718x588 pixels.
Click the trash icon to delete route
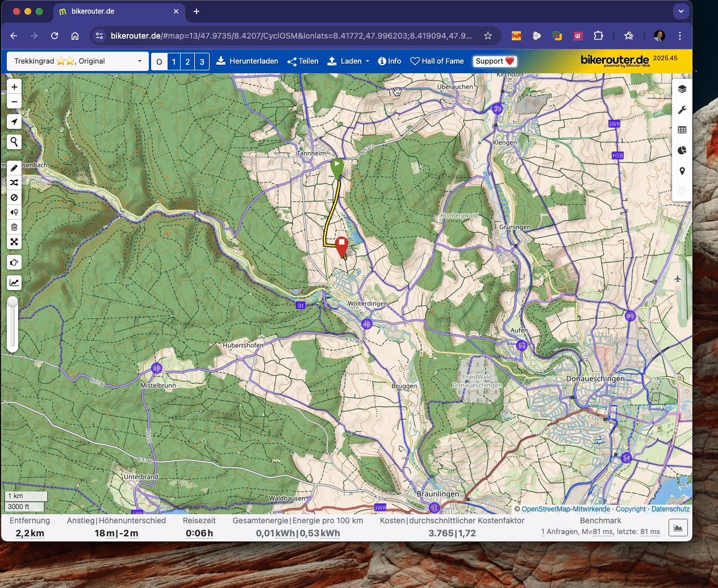(14, 227)
